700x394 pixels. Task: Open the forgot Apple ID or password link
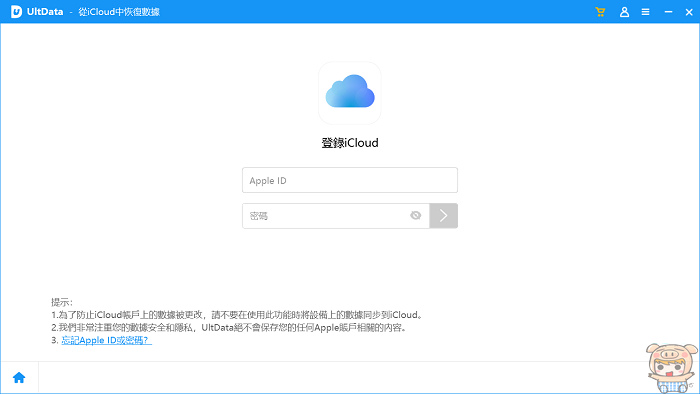point(107,340)
